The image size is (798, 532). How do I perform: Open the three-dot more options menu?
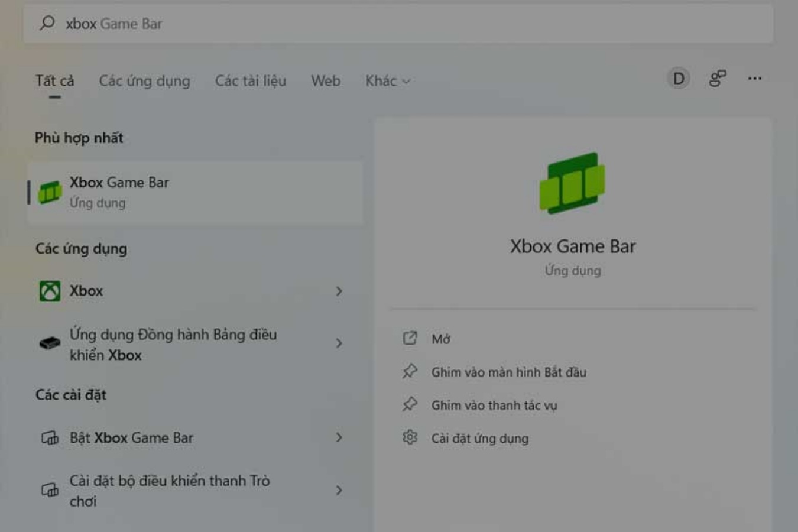754,79
